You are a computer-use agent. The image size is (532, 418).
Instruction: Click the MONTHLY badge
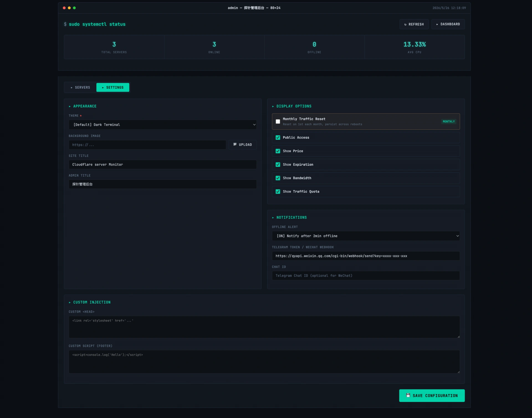click(x=449, y=122)
